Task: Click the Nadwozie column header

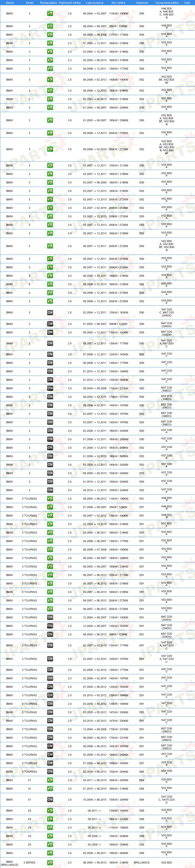Action: [x=142, y=3]
